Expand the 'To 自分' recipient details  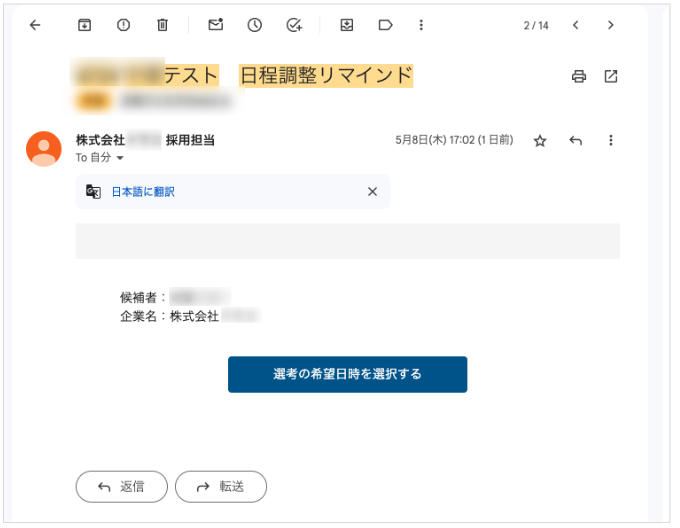(120, 159)
